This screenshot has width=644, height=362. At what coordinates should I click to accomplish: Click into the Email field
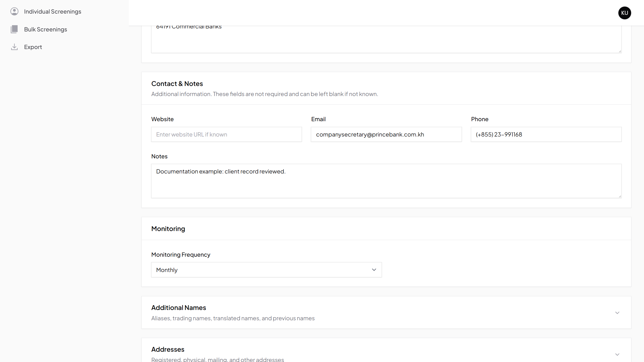386,134
